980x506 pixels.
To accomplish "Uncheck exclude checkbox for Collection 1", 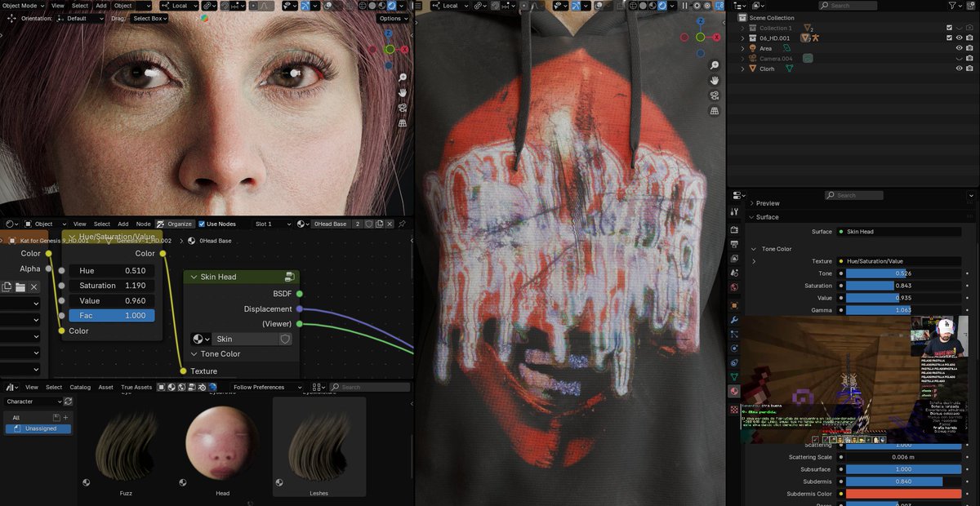I will click(948, 28).
